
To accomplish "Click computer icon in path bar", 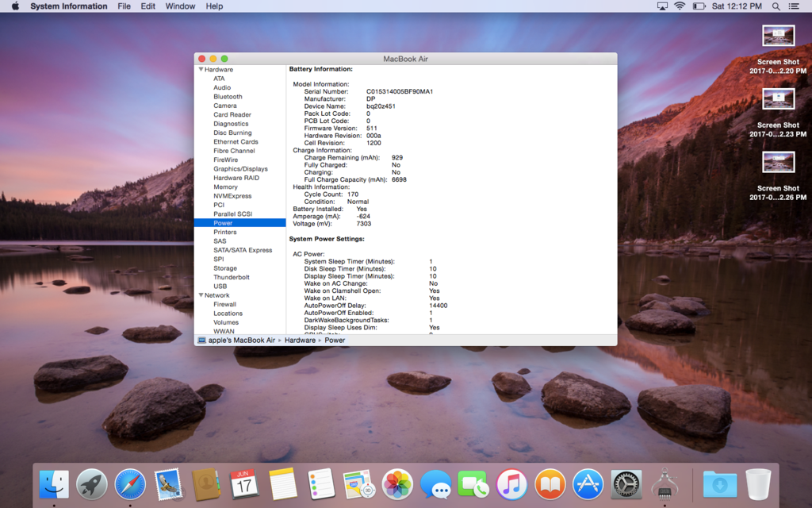I will 201,340.
